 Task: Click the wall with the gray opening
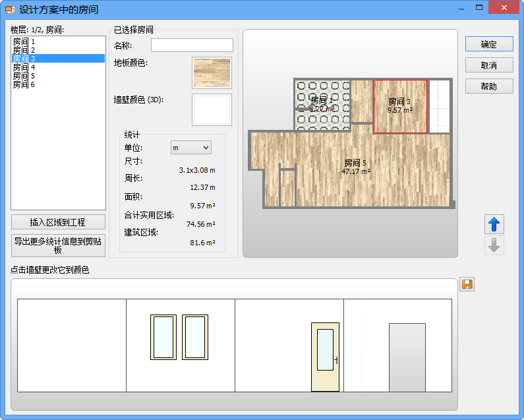coord(397,345)
